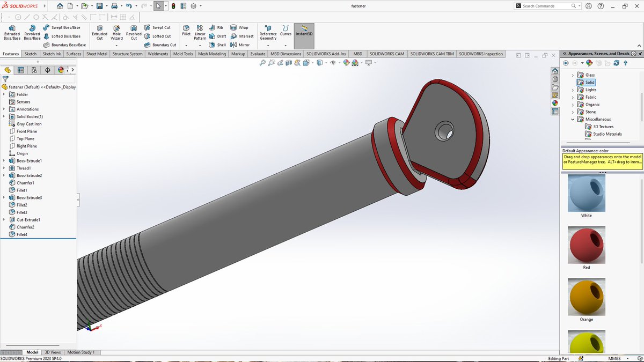Expand the Stone appearances folder

[x=573, y=112]
